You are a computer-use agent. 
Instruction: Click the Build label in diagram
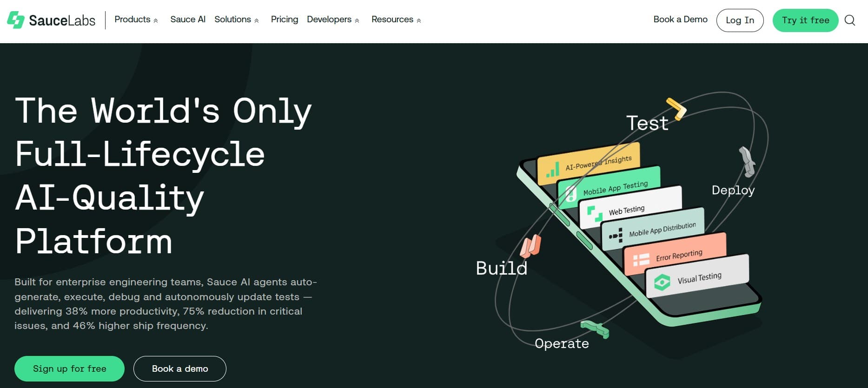[502, 268]
